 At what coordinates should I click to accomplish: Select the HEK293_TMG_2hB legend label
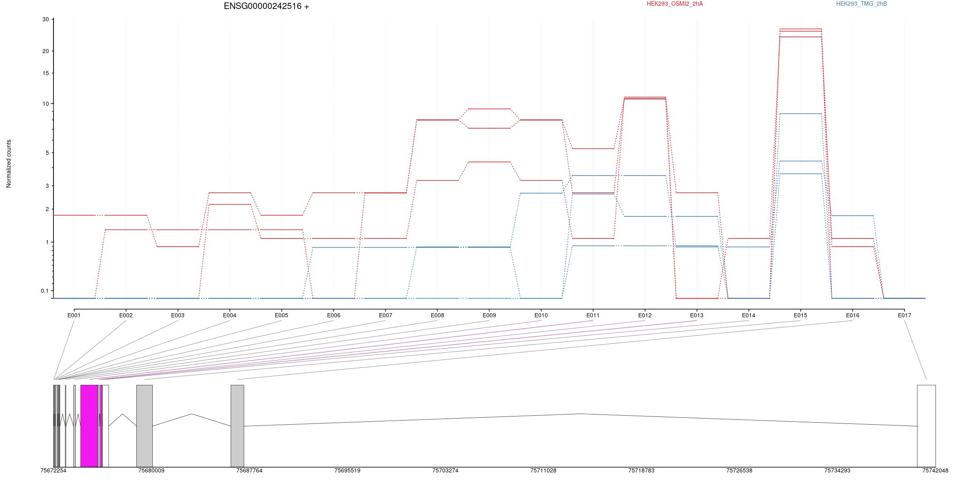click(x=862, y=4)
